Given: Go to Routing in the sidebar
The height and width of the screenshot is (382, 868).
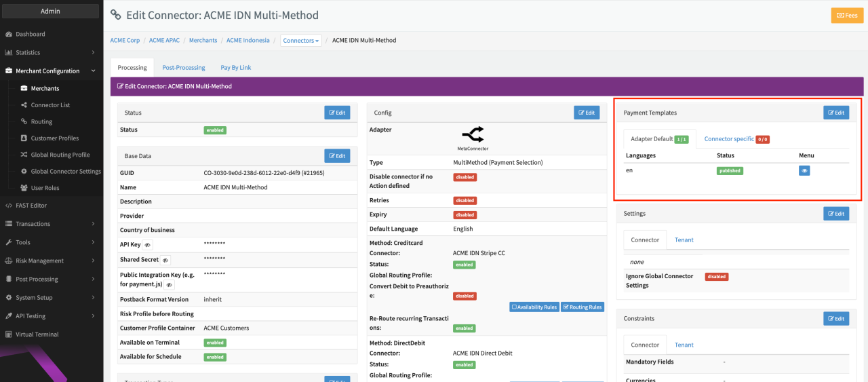Looking at the screenshot, I should click(41, 121).
